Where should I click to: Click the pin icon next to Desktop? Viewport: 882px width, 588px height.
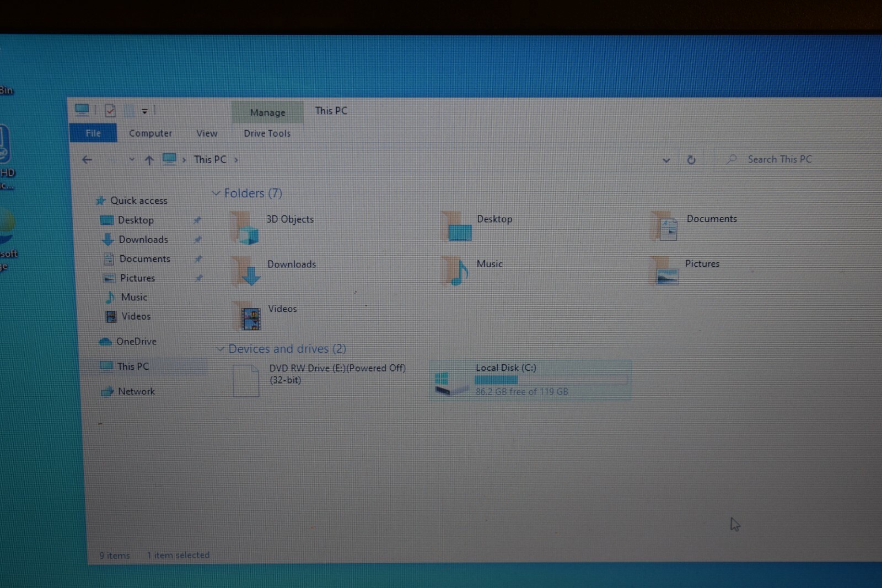[197, 220]
